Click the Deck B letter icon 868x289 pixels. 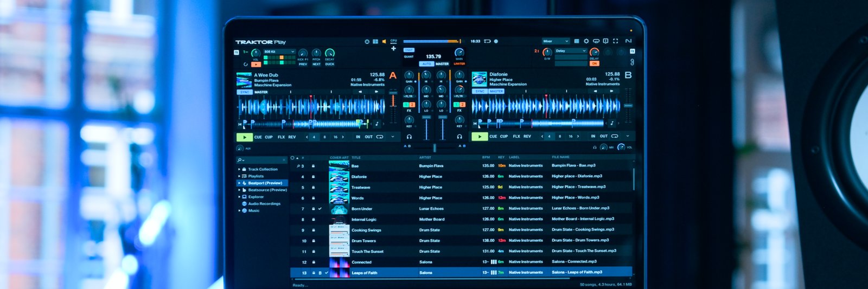(628, 75)
